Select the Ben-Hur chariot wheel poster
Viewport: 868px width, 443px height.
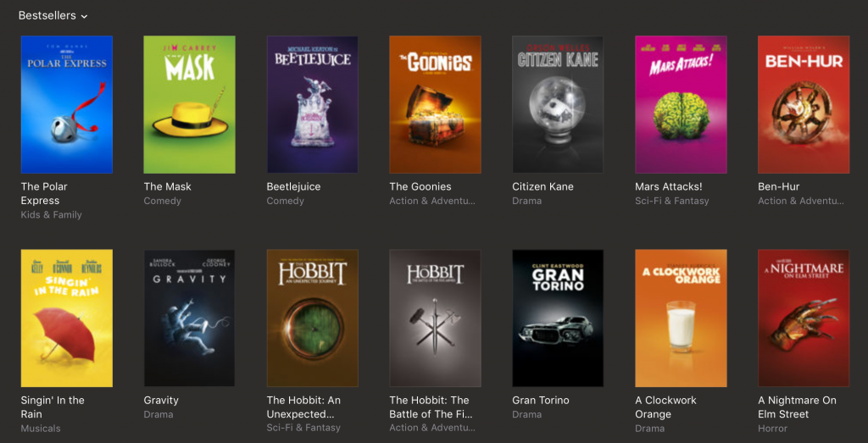[804, 104]
